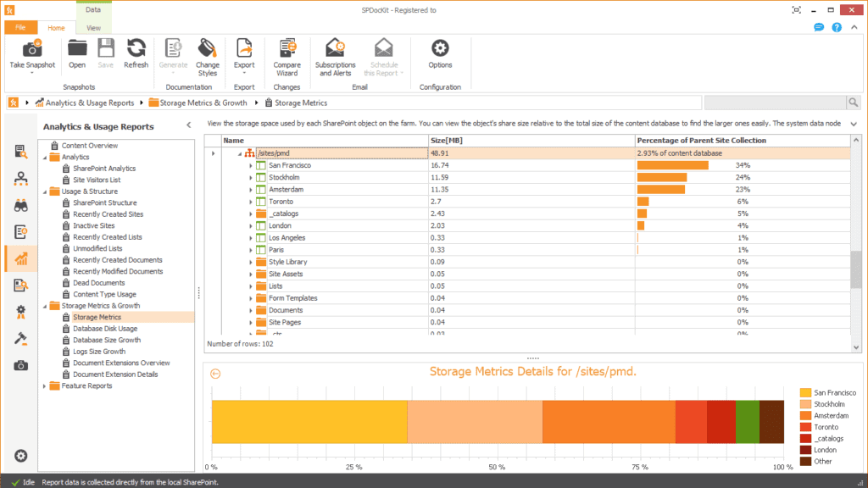Screen dimensions: 868x488
Task: Open a snapshot with the Open icon
Action: click(x=77, y=48)
